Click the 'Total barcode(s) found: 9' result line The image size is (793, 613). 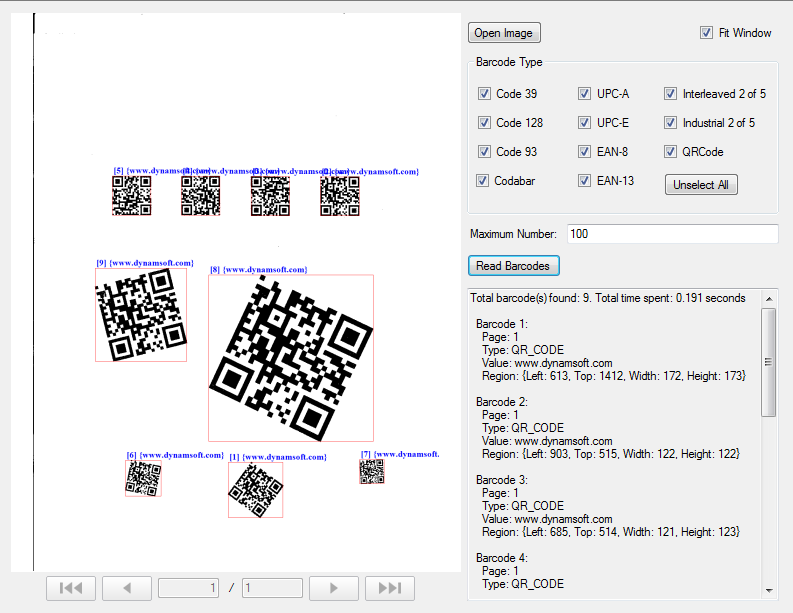click(x=608, y=298)
